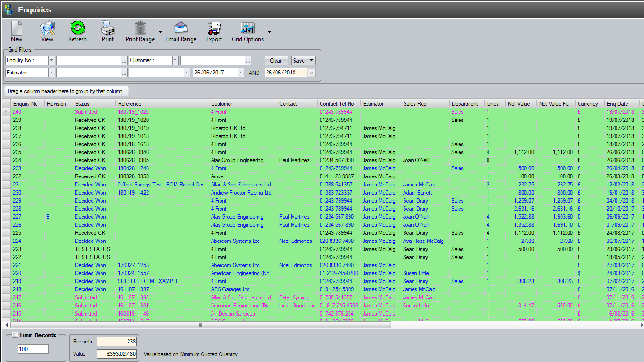Click the New enquiry icon
The image size is (644, 362).
click(x=17, y=29)
